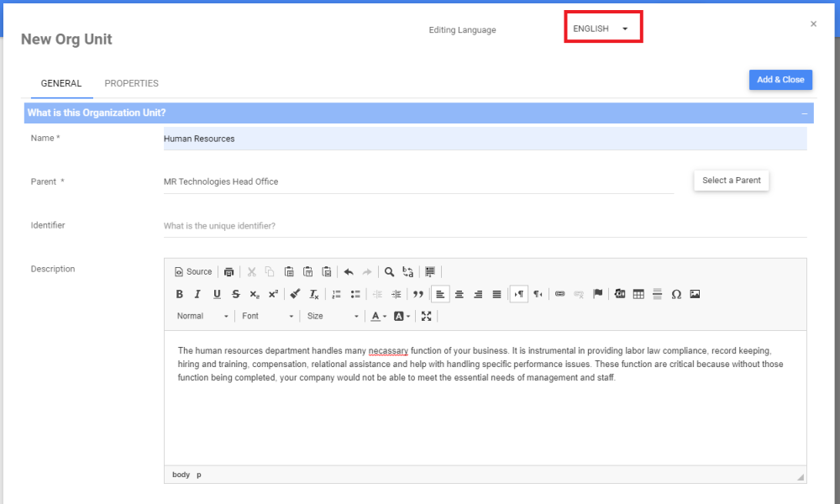The width and height of the screenshot is (840, 504).
Task: Click the Unlink icon
Action: pyautogui.click(x=579, y=294)
